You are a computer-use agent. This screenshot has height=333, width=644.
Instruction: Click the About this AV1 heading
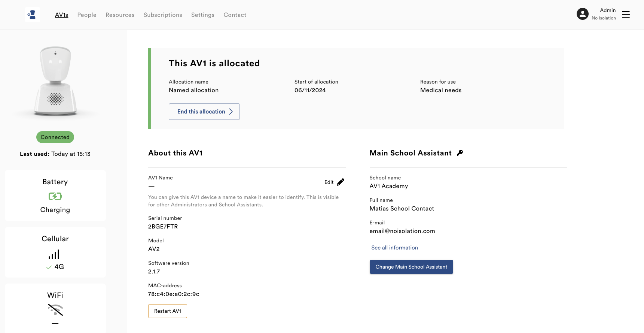pos(176,153)
